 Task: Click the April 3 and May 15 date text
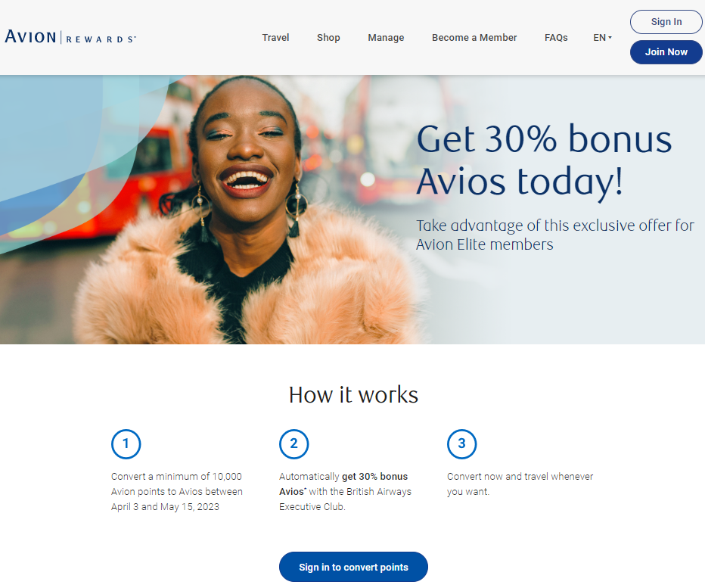pyautogui.click(x=165, y=506)
